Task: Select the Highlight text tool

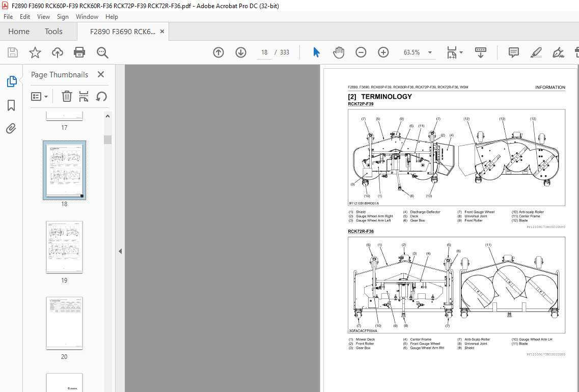Action: coord(536,52)
